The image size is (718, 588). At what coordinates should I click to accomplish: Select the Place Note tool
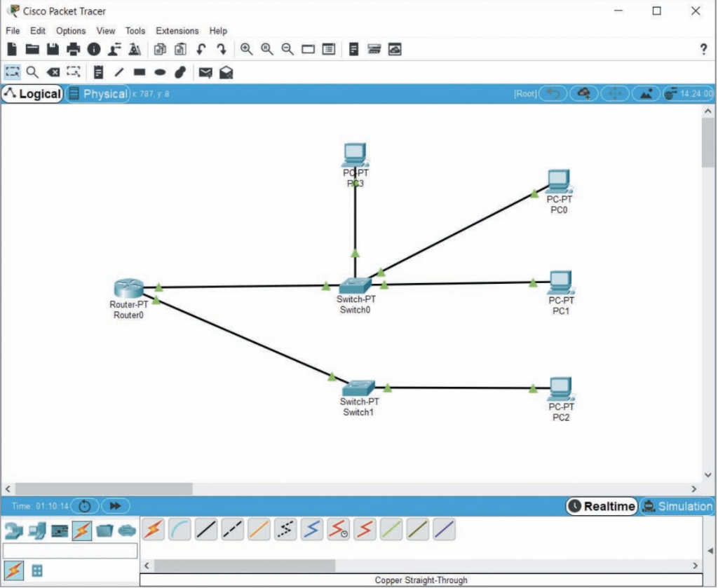[98, 72]
